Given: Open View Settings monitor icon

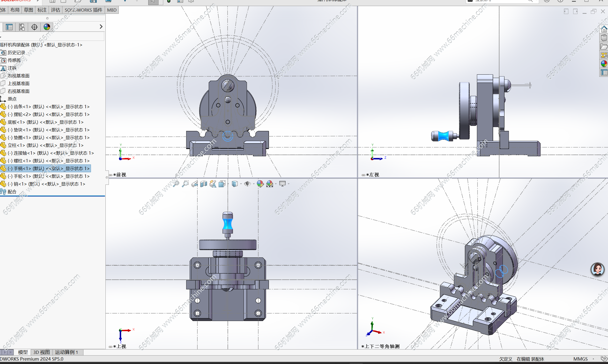Looking at the screenshot, I should 282,184.
